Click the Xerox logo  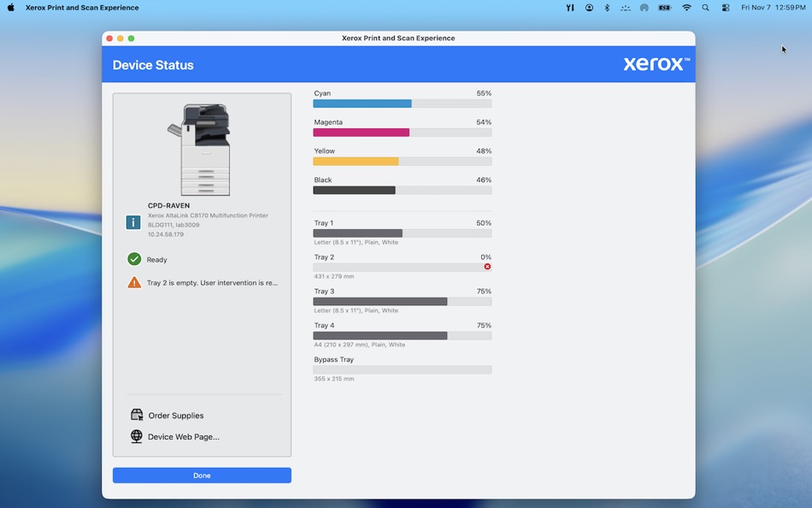(655, 63)
